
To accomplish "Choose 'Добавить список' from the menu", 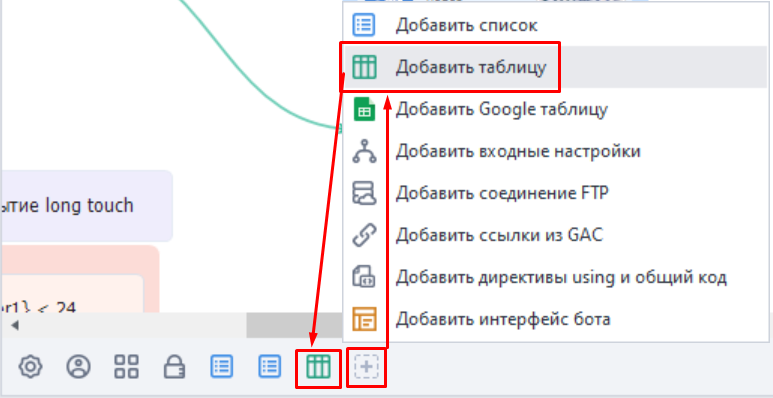I will pyautogui.click(x=556, y=25).
